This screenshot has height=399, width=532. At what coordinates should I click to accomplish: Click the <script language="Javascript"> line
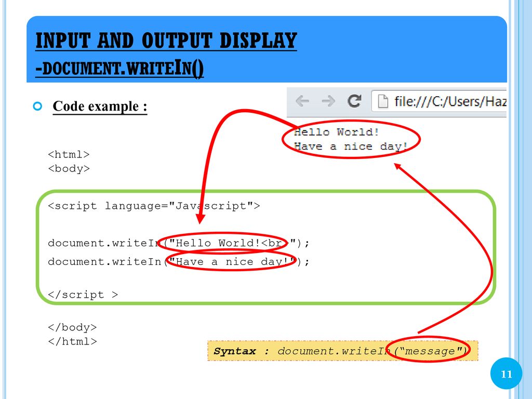click(154, 206)
